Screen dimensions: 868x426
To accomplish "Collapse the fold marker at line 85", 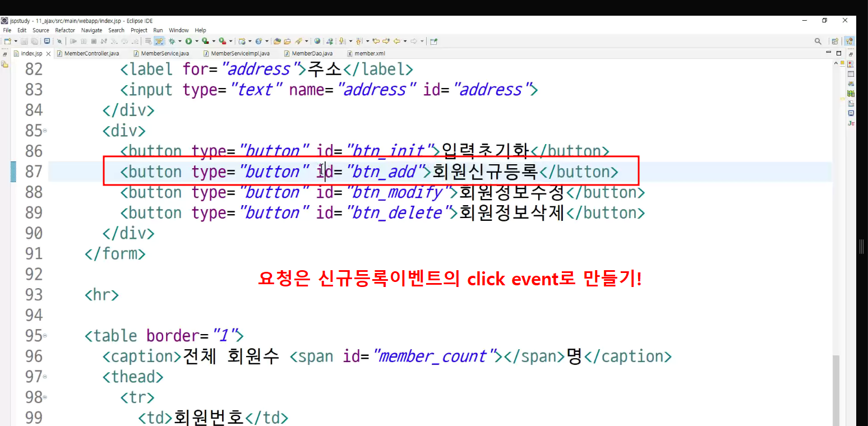I will (45, 131).
